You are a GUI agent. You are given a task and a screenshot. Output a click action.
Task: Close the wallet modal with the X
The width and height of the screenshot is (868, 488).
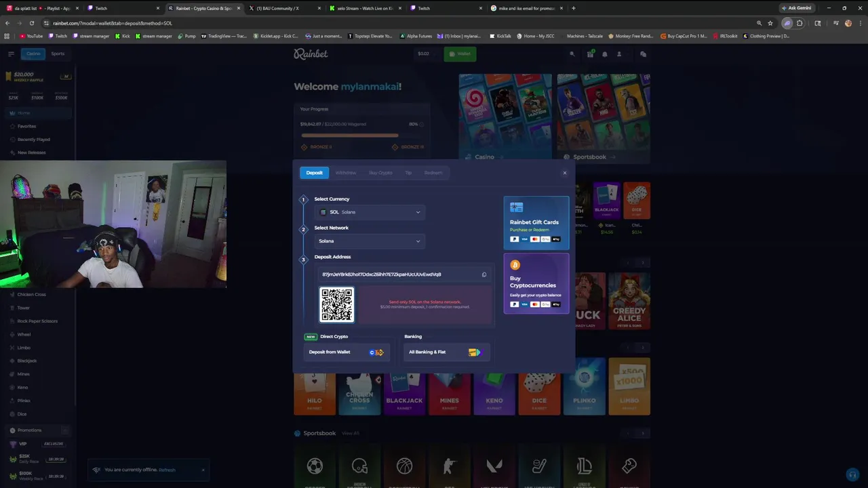(564, 173)
